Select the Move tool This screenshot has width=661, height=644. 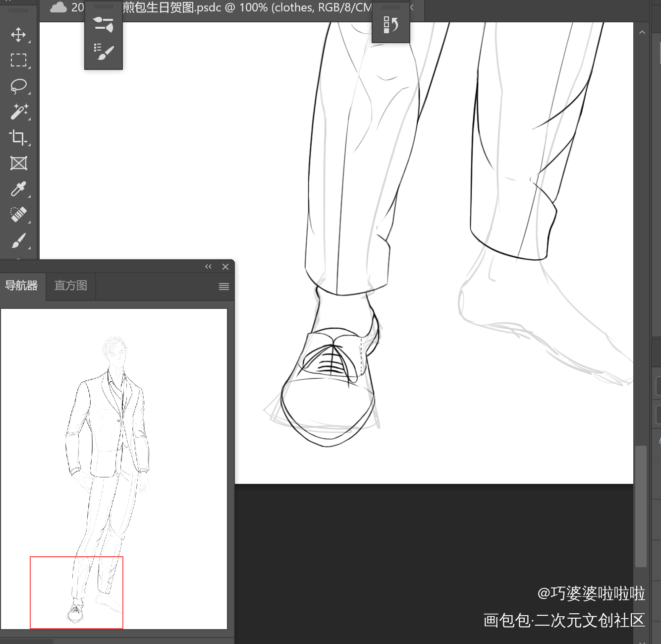pyautogui.click(x=18, y=35)
